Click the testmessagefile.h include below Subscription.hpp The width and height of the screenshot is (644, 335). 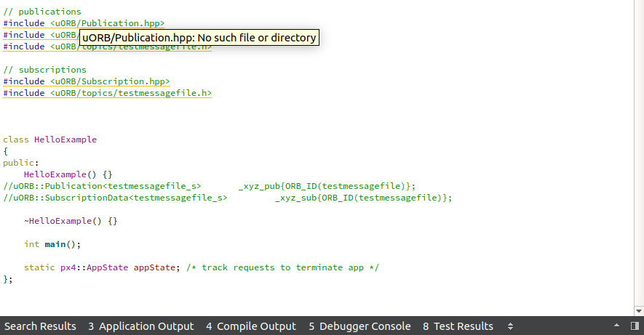pyautogui.click(x=107, y=93)
